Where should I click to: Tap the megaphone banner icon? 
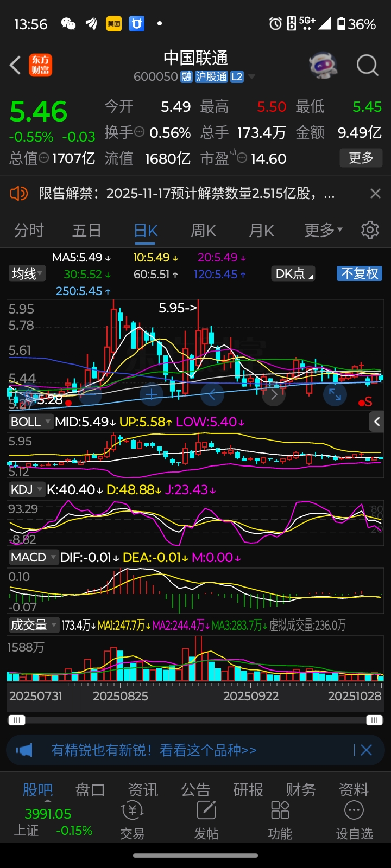(24, 750)
